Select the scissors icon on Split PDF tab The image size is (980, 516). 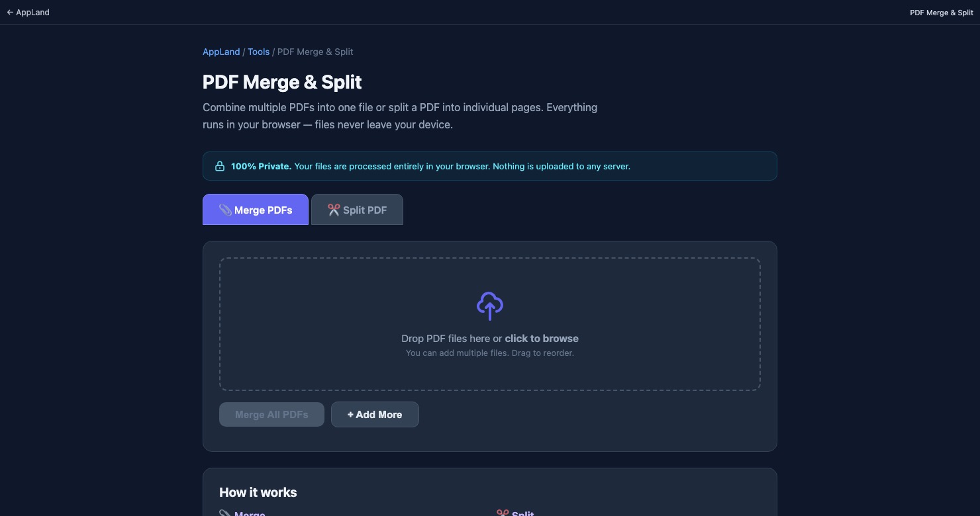tap(334, 210)
